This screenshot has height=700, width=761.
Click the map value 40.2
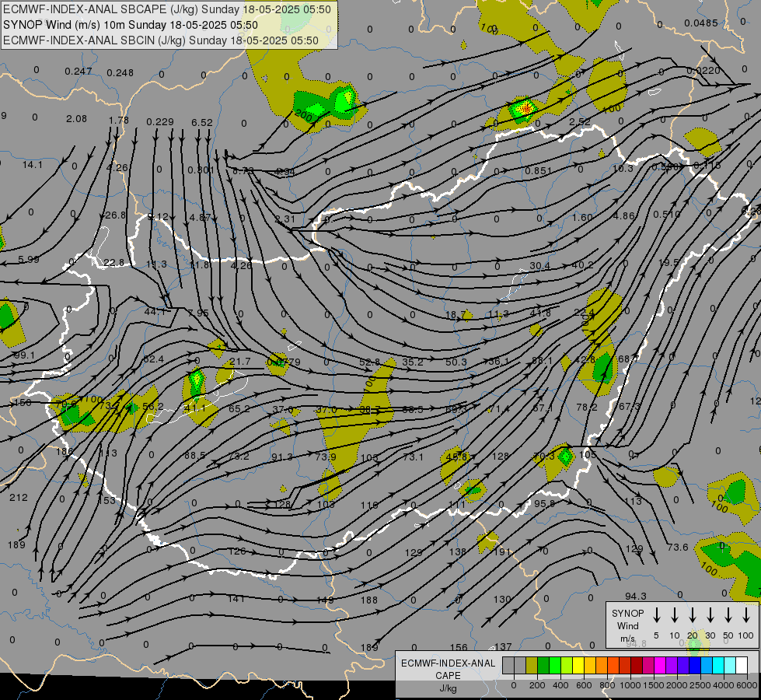pyautogui.click(x=582, y=265)
